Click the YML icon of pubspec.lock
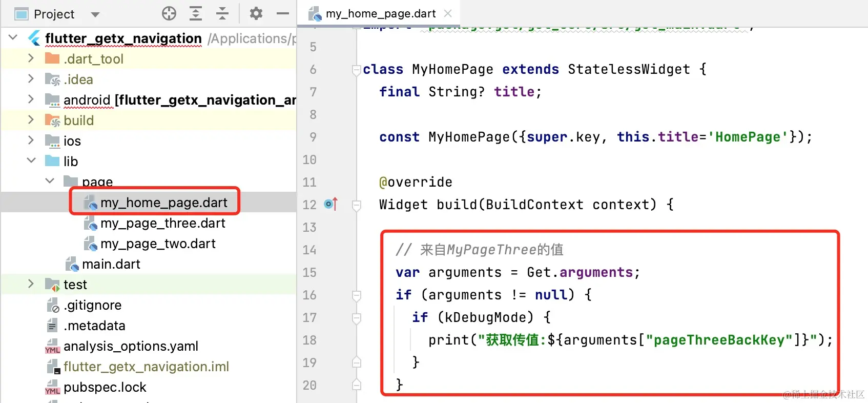The image size is (868, 403). [x=53, y=388]
